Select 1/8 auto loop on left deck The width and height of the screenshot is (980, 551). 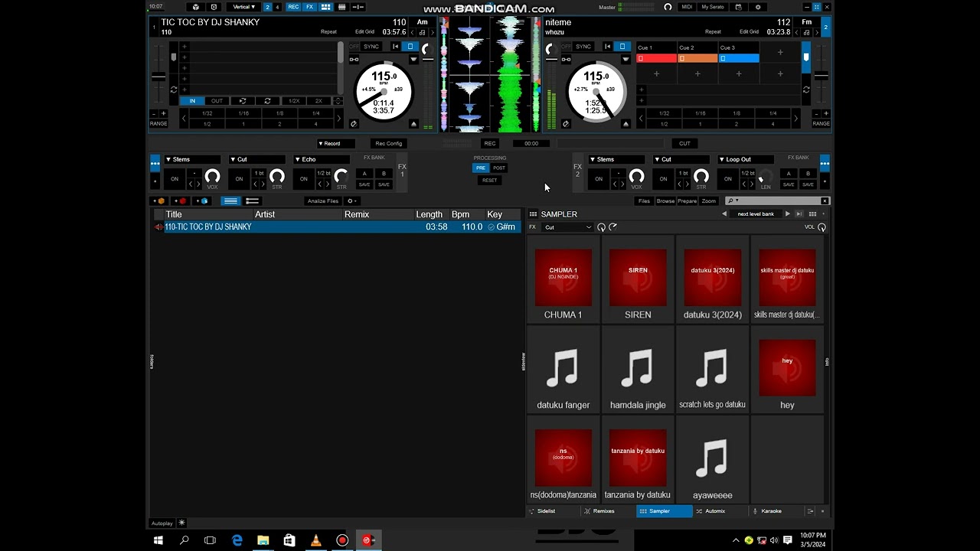pyautogui.click(x=279, y=113)
